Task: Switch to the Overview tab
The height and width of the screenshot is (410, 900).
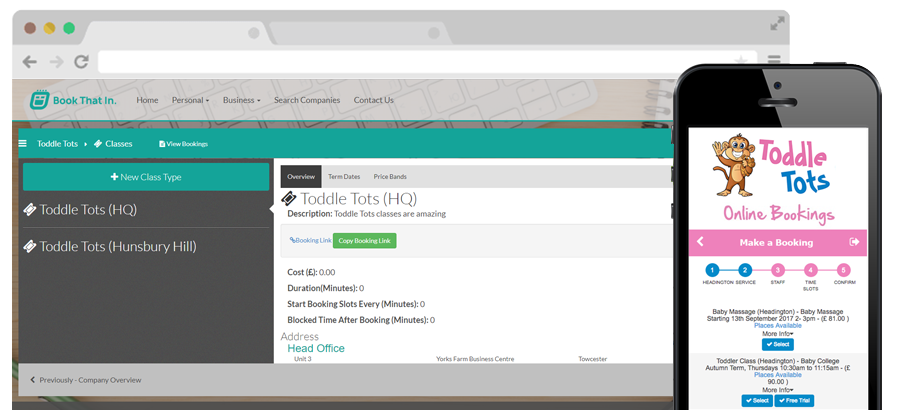Action: pos(301,176)
